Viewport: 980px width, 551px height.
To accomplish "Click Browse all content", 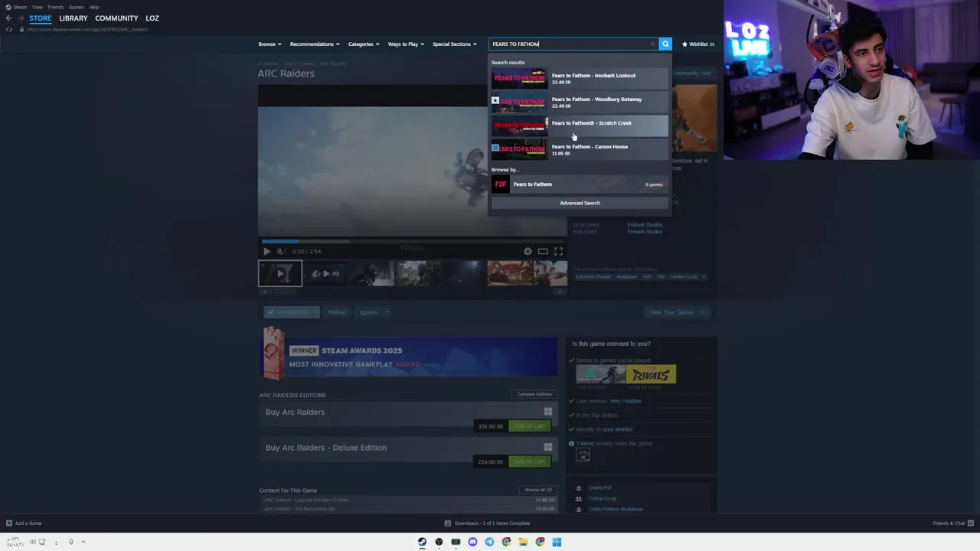I will 538,490.
